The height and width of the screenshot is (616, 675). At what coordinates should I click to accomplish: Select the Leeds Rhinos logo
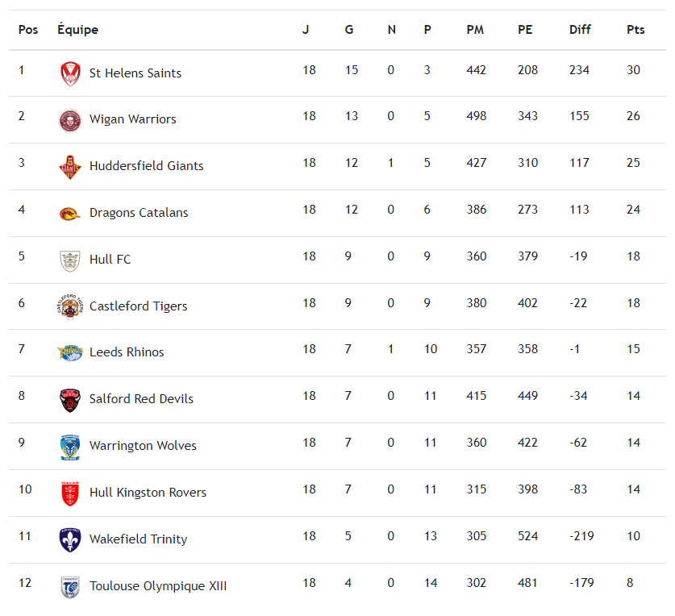pyautogui.click(x=70, y=352)
